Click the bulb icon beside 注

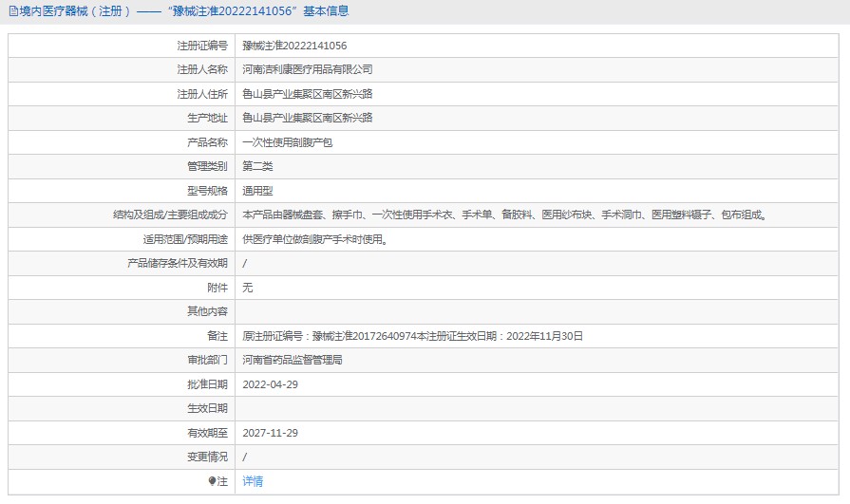(212, 481)
